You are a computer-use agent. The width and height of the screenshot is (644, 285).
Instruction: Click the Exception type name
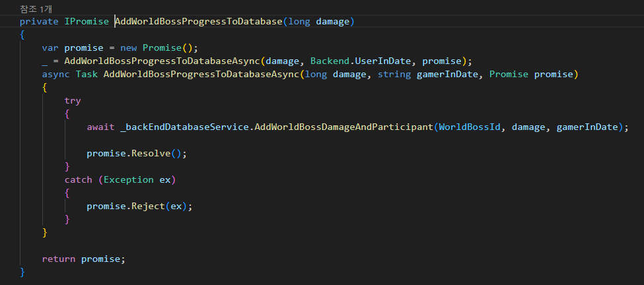(x=128, y=179)
